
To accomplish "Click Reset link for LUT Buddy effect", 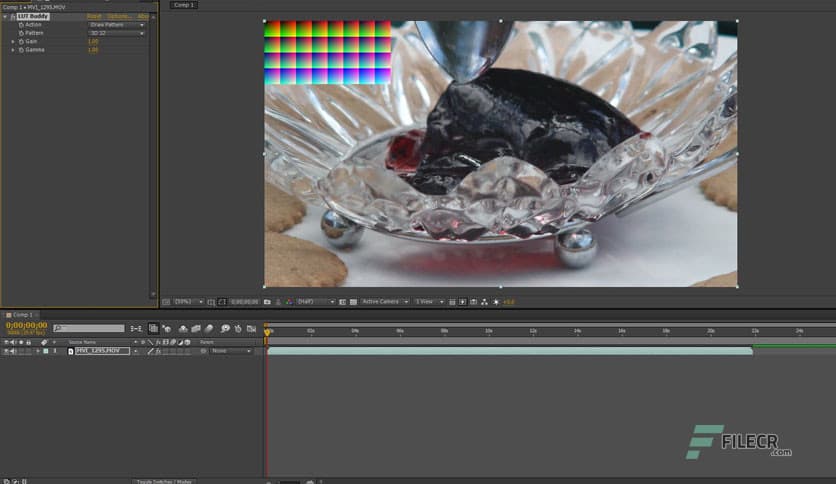I will [94, 16].
